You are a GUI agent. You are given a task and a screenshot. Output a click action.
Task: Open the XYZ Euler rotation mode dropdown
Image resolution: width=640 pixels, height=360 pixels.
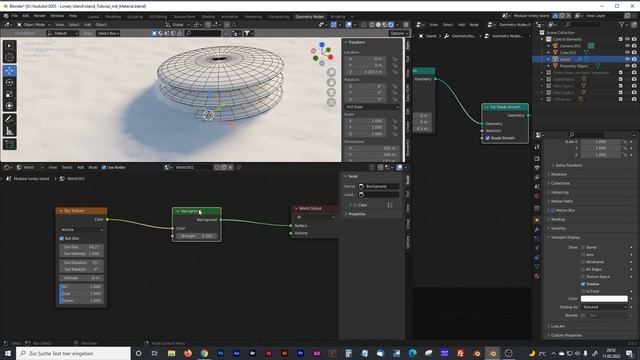click(372, 107)
